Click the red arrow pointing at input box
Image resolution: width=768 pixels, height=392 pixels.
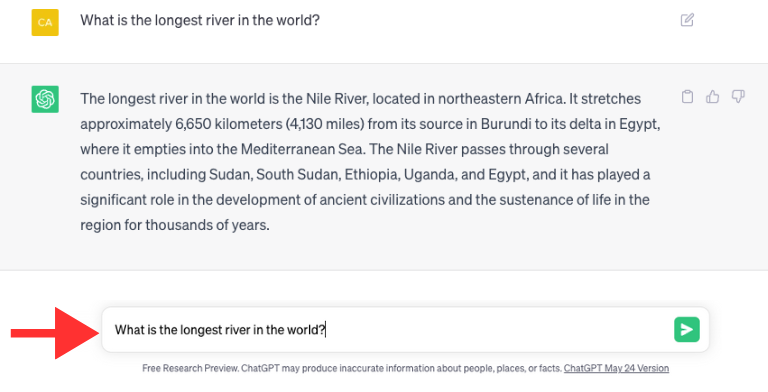(55, 333)
